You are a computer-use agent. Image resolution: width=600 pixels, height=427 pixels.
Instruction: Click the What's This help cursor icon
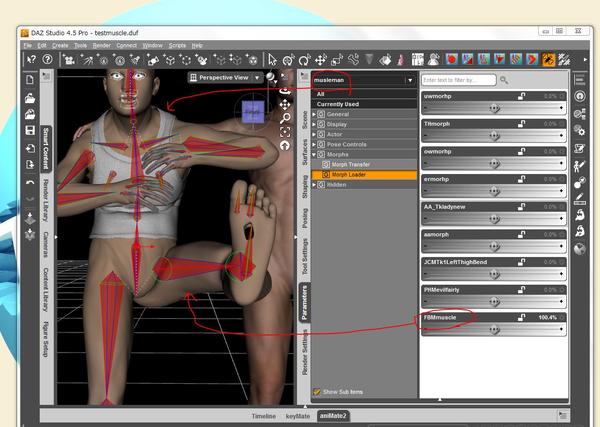pos(31,59)
